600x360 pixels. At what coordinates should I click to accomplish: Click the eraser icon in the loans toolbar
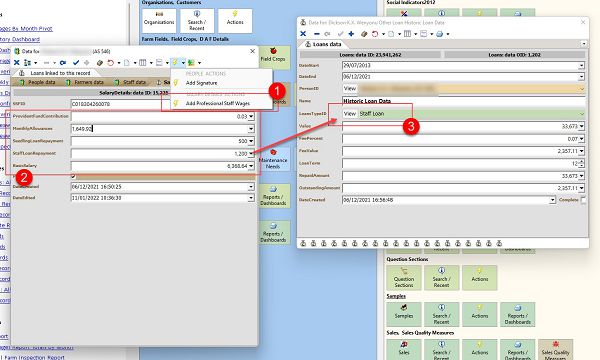(364, 34)
